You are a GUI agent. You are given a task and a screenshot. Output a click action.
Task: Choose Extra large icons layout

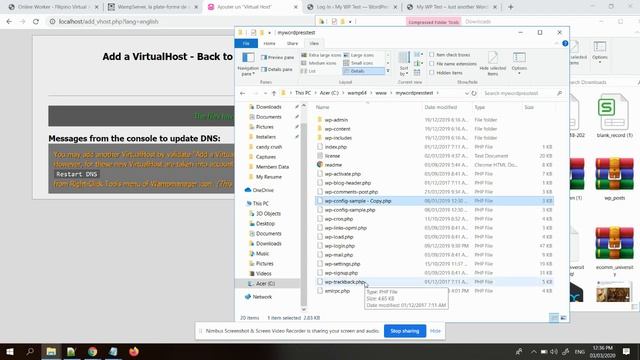pos(321,55)
